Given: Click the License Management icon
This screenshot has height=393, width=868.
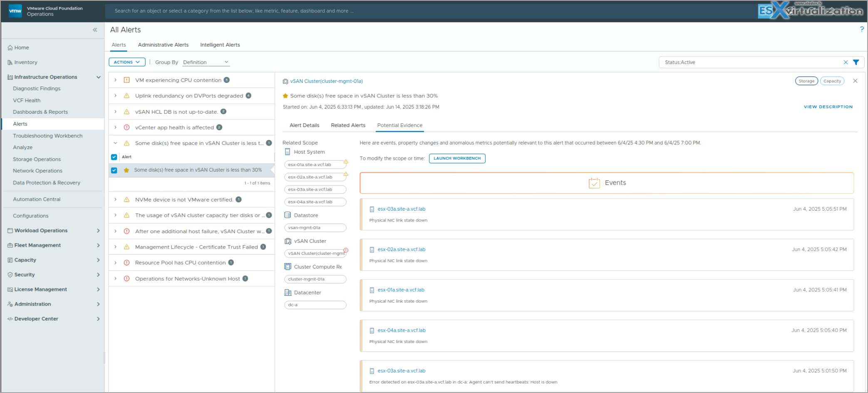Looking at the screenshot, I should coord(10,289).
